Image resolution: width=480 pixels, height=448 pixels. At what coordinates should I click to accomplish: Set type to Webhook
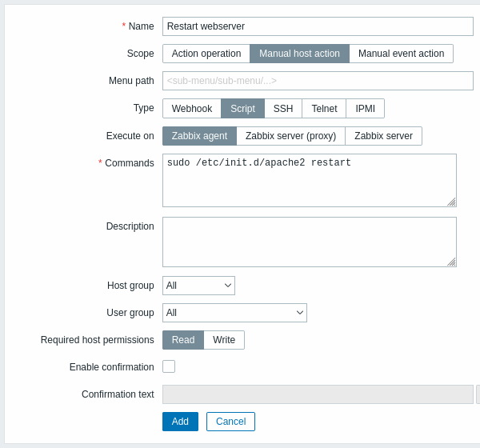(192, 109)
